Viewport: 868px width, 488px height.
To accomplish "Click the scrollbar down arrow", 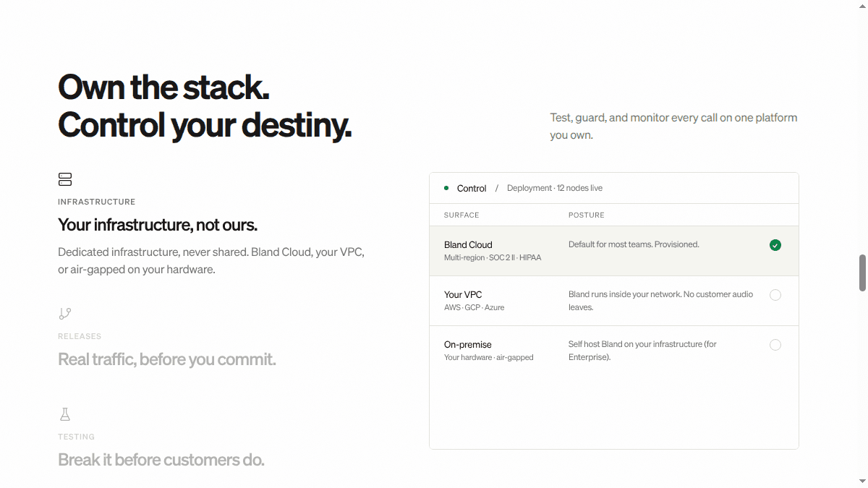I will point(862,481).
